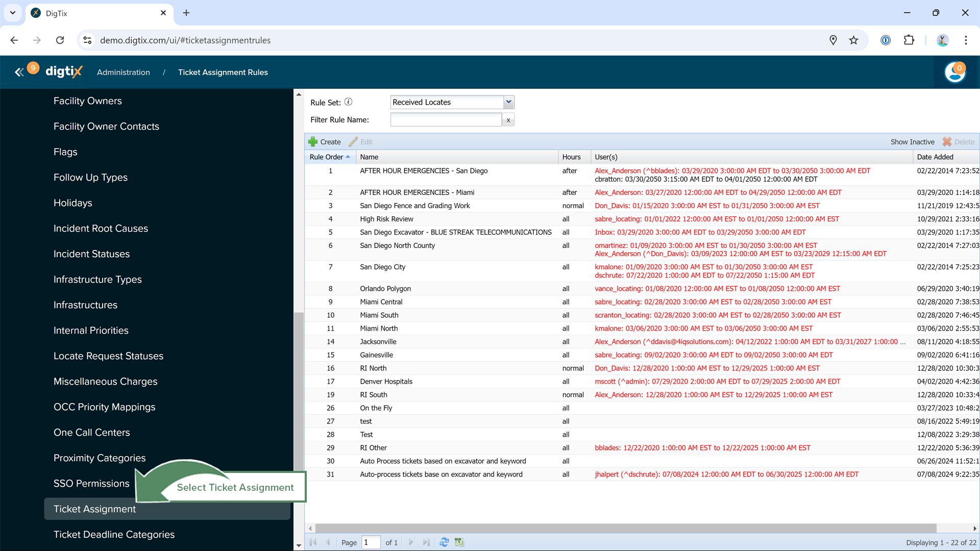Export grid to Excel

(459, 542)
